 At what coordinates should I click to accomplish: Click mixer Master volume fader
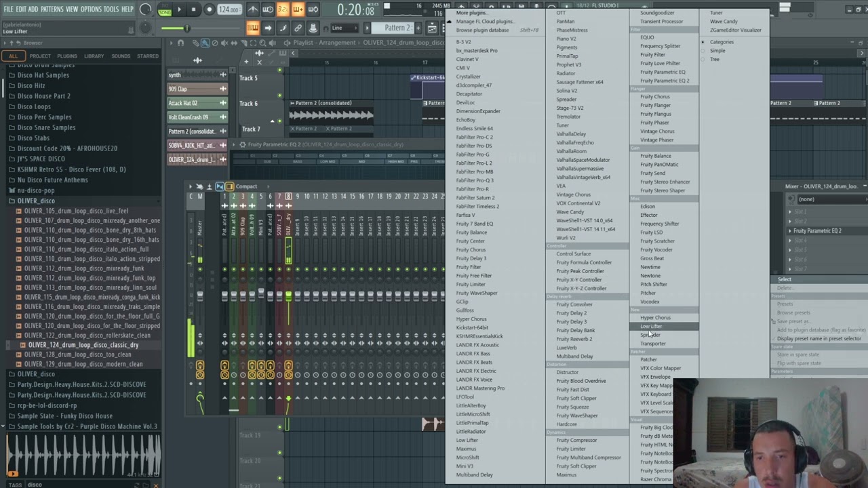point(199,296)
